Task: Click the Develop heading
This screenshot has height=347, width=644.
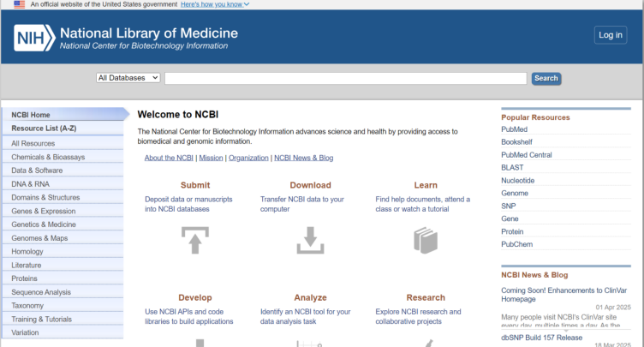Action: tap(195, 297)
